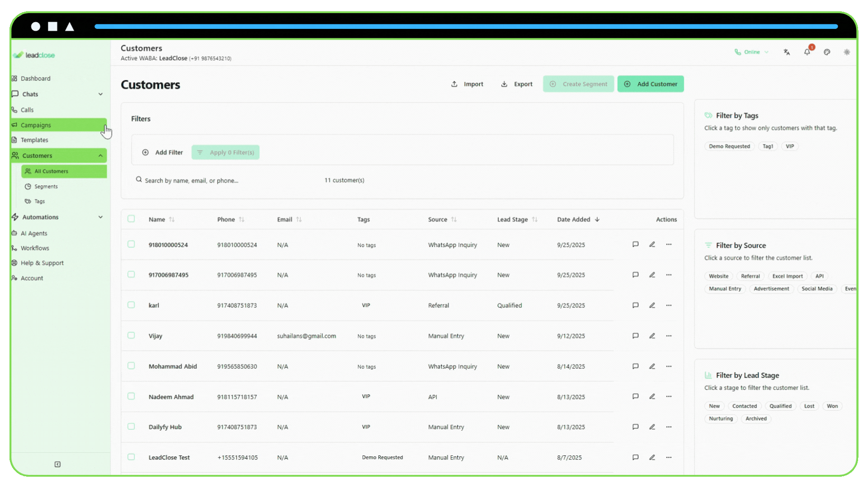Click the search magnifier icon
Screen dimensions: 868x488
click(x=139, y=179)
